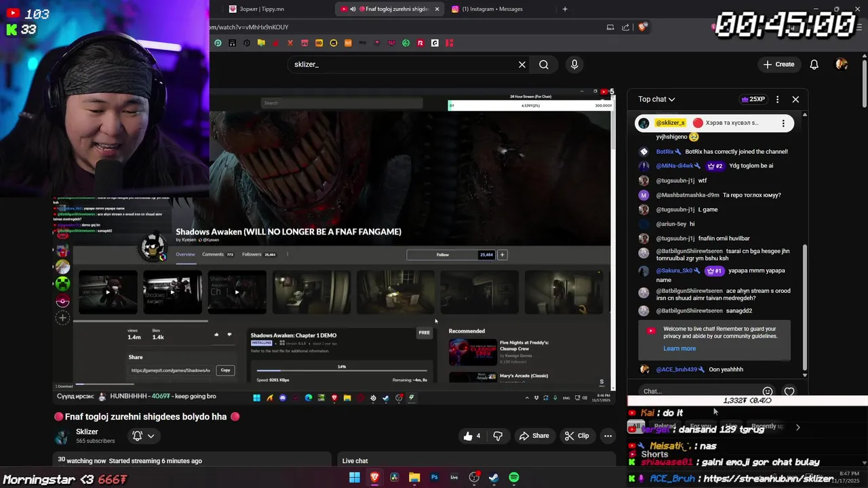This screenshot has width=868, height=488.
Task: Click @ACE_bruh439 username in chat
Action: click(x=676, y=369)
